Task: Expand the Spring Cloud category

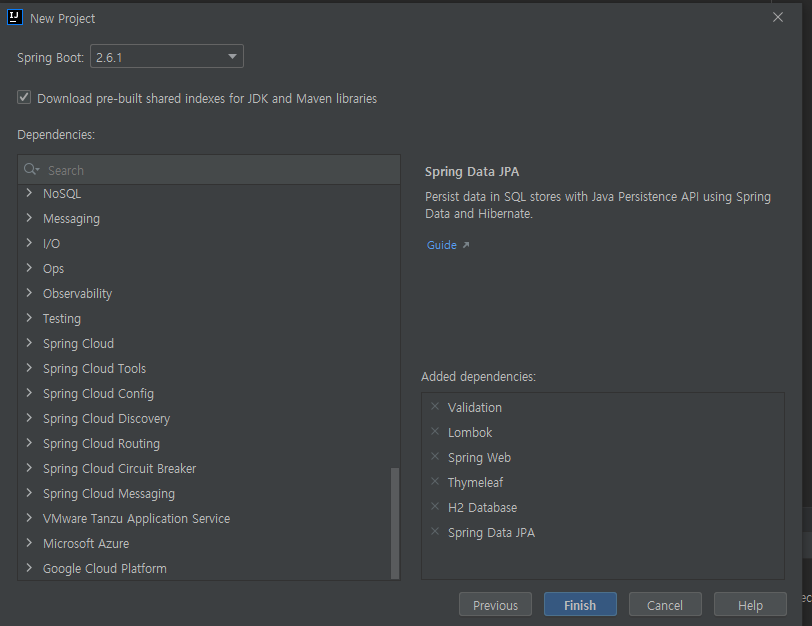Action: click(x=30, y=343)
